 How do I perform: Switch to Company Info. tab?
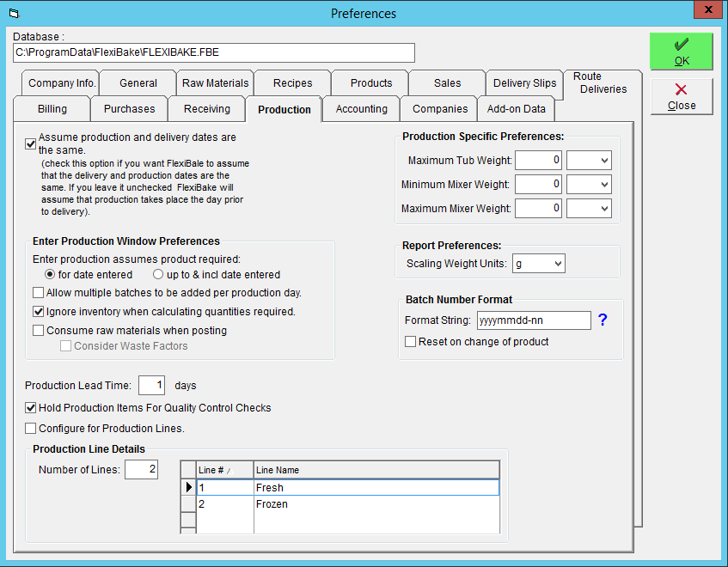pyautogui.click(x=60, y=83)
